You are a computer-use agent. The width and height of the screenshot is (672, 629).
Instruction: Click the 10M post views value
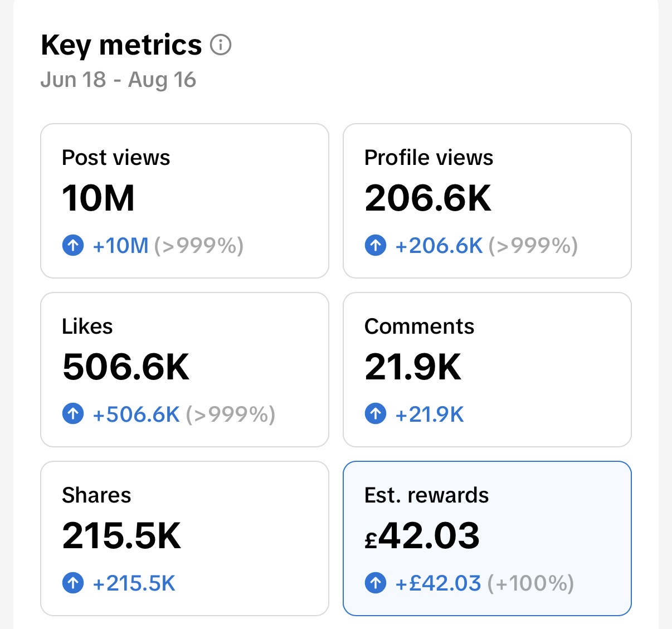[99, 198]
